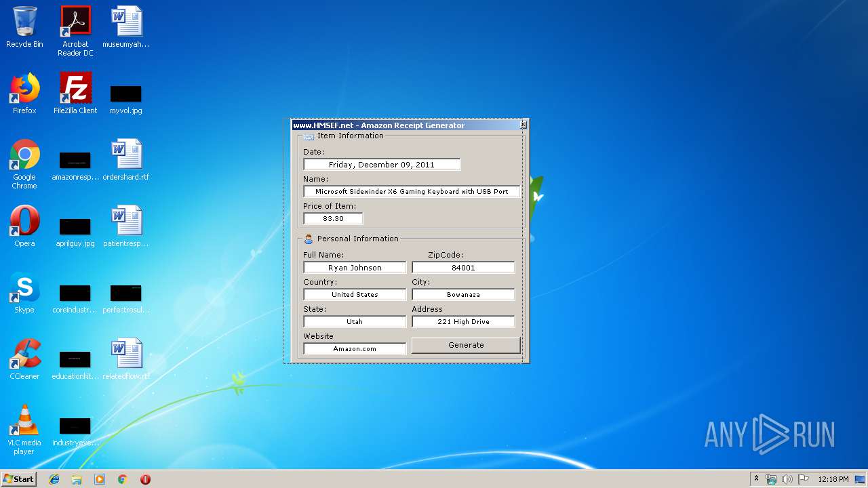The height and width of the screenshot is (488, 868).
Task: Click the Website field showing Amazon.com
Action: click(355, 349)
